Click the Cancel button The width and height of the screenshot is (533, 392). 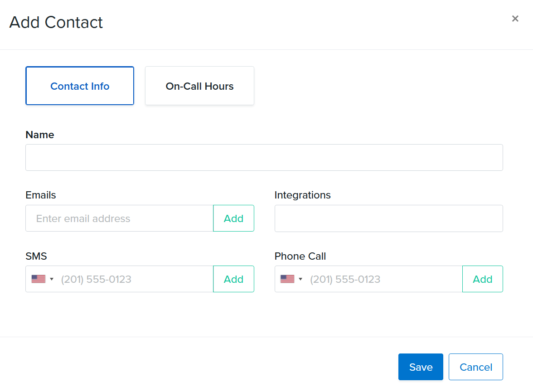(475, 367)
